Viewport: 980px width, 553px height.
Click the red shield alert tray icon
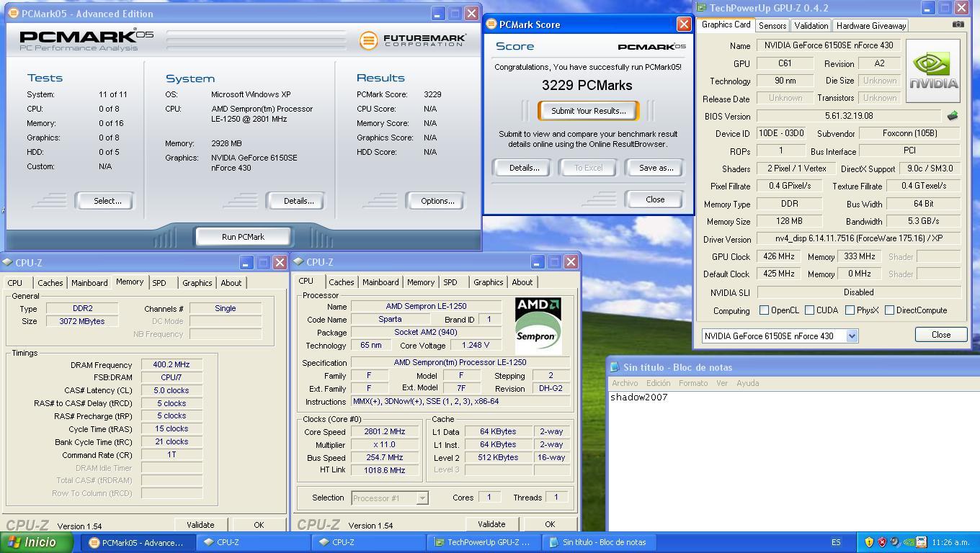coord(881,542)
